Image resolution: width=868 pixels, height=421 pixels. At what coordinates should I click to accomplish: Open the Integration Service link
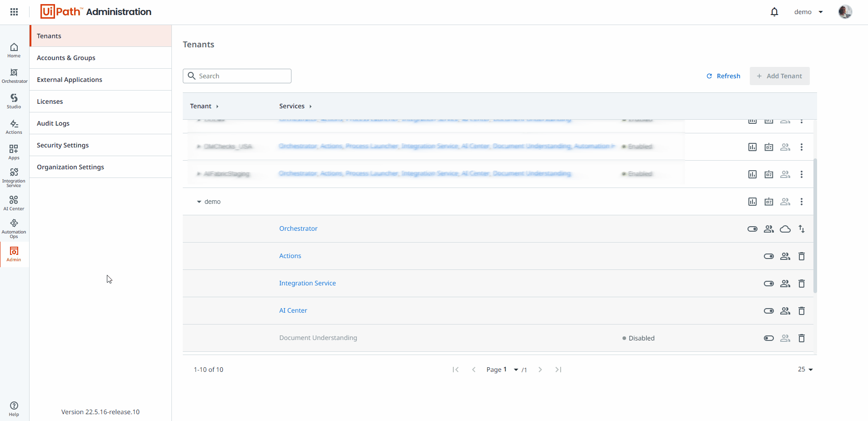tap(307, 283)
